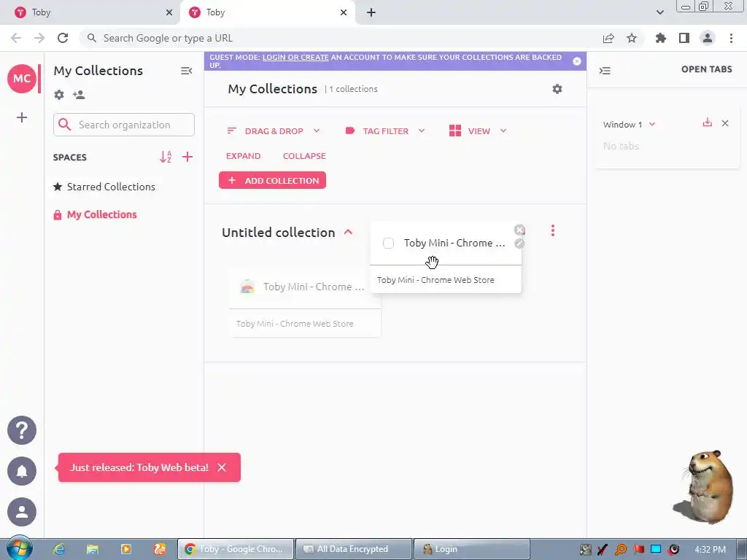
Task: Add a new organization with plus icon
Action: click(x=22, y=117)
